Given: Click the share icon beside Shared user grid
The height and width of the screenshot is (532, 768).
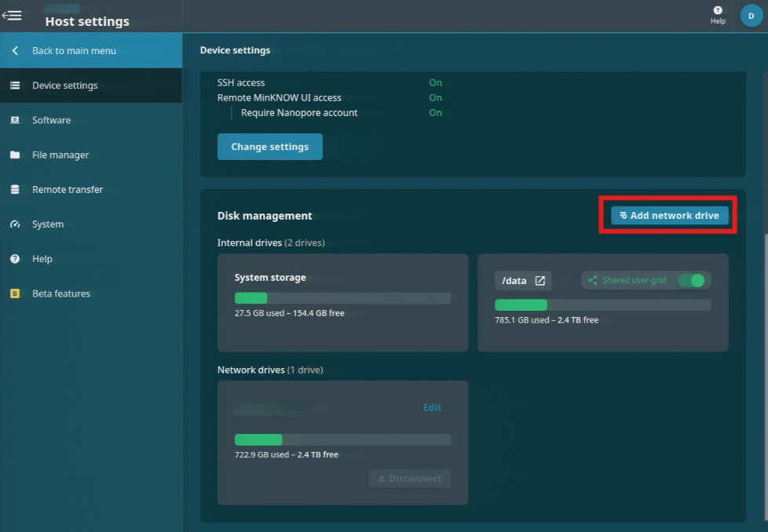Looking at the screenshot, I should pyautogui.click(x=593, y=279).
